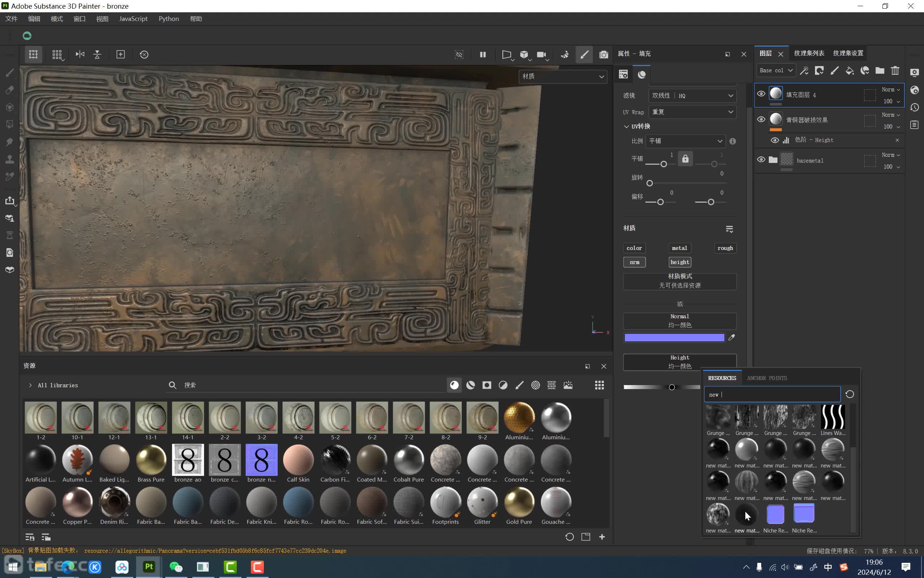Click the resources search field containing new
Image resolution: width=924 pixels, height=578 pixels.
coord(772,394)
